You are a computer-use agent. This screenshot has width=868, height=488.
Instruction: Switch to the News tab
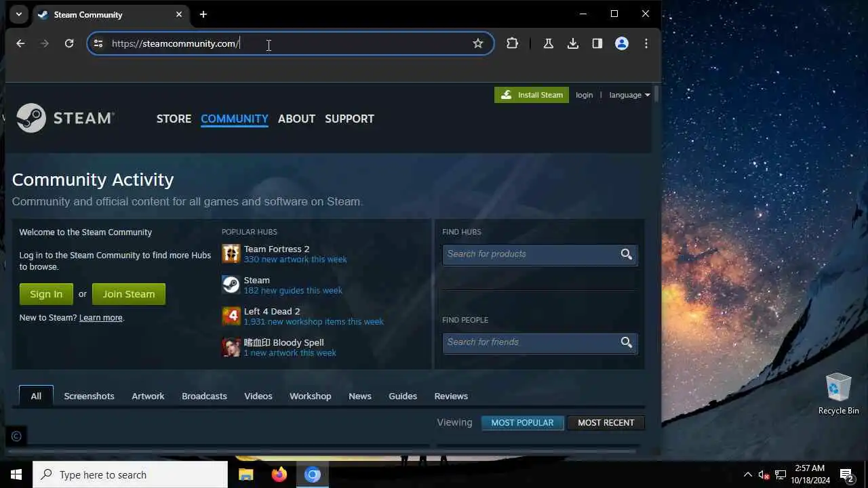point(360,396)
